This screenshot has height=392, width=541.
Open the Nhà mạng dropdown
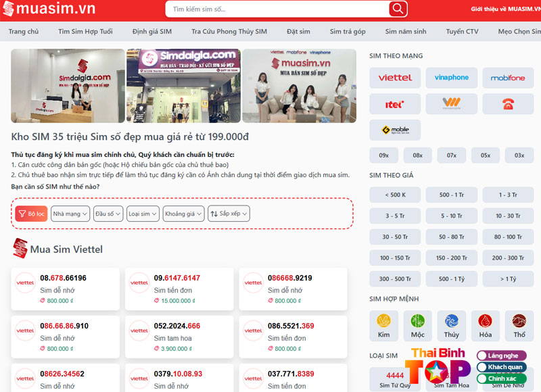(x=68, y=213)
